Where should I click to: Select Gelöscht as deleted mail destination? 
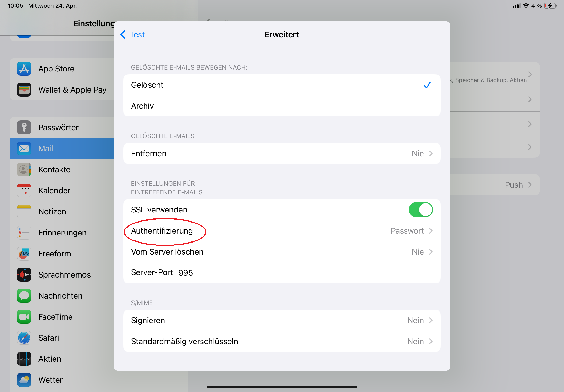(x=282, y=85)
